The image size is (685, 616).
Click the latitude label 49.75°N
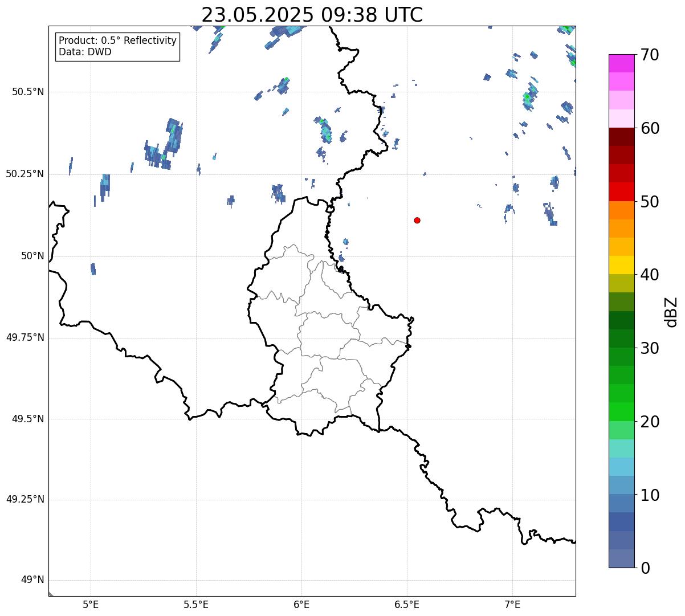click(x=25, y=337)
